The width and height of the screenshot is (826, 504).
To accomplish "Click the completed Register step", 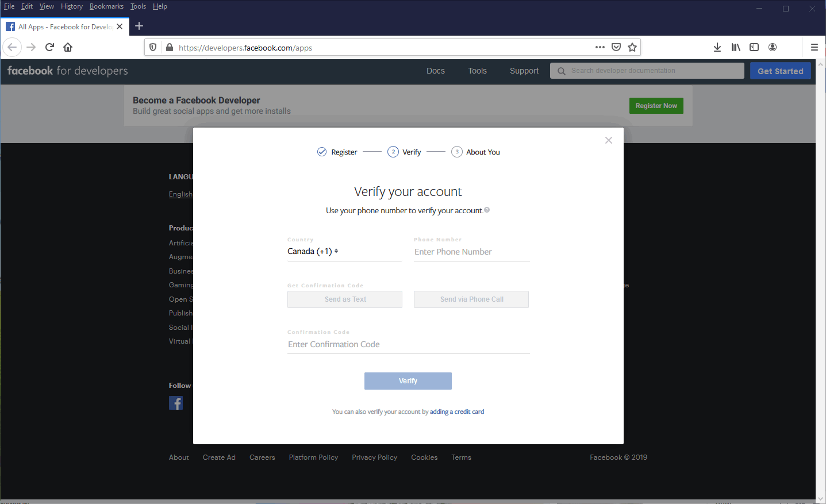I will pyautogui.click(x=337, y=152).
